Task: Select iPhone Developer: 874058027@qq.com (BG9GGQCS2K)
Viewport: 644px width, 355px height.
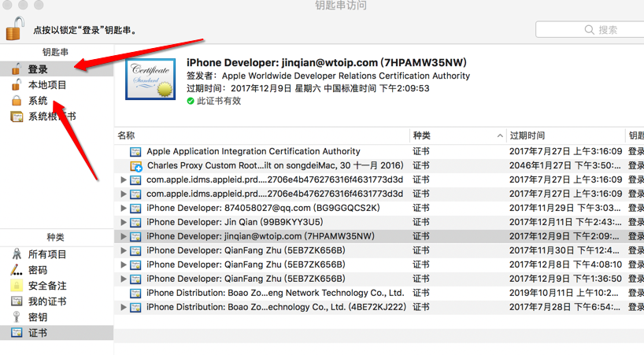Action: (263, 208)
